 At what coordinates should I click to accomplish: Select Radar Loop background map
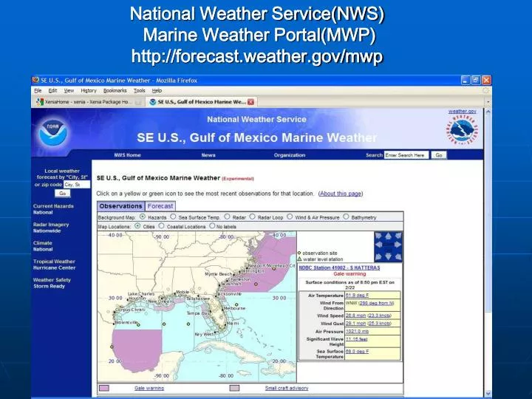click(253, 216)
